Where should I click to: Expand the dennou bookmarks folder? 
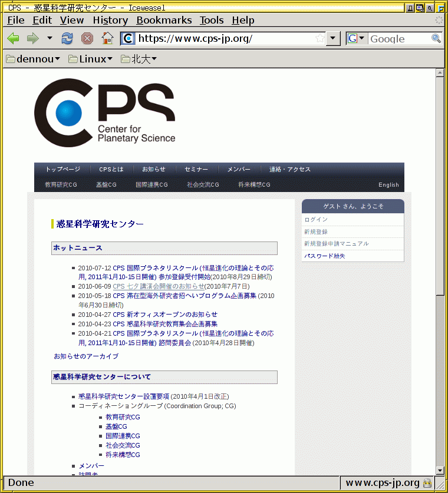(33, 59)
